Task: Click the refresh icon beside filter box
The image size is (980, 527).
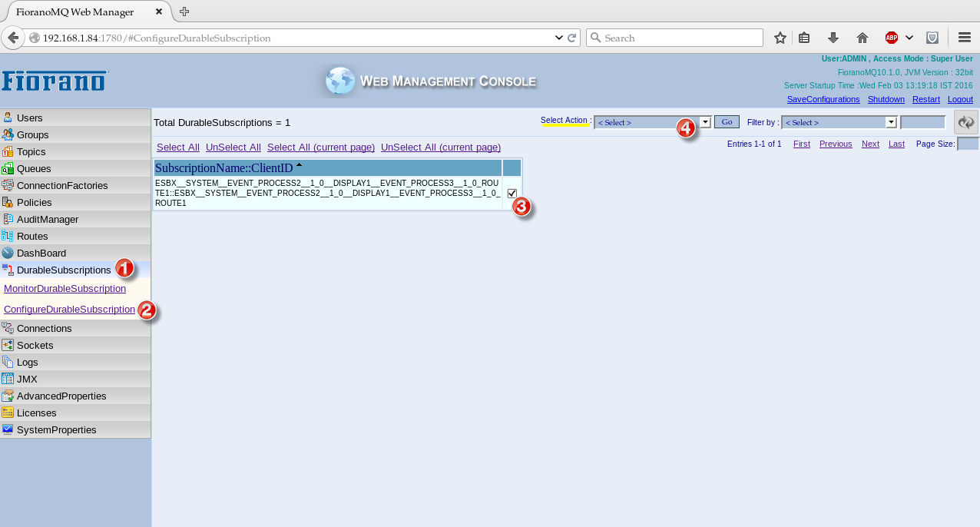Action: [x=965, y=122]
